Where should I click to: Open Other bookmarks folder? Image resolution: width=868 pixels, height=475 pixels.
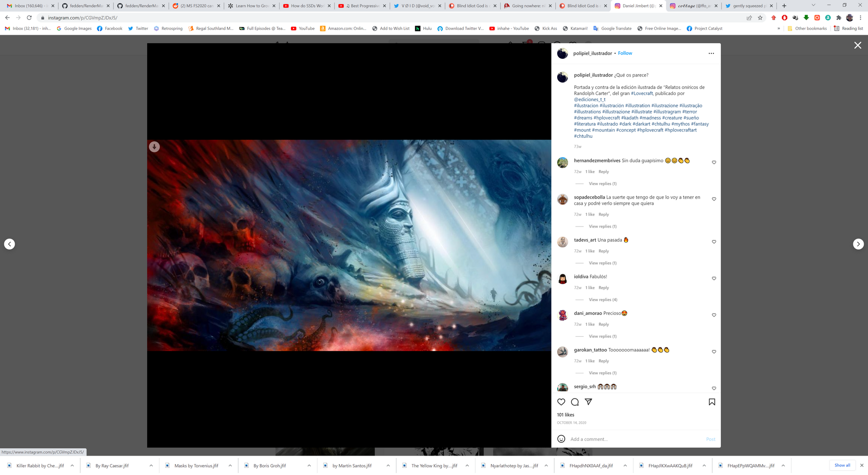click(x=807, y=28)
